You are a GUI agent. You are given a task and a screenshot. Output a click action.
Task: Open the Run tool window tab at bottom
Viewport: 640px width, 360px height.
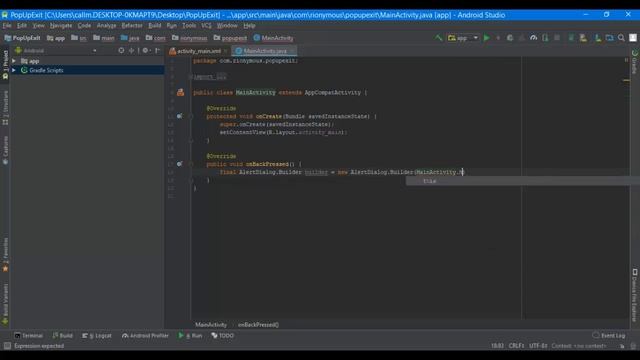[190, 336]
